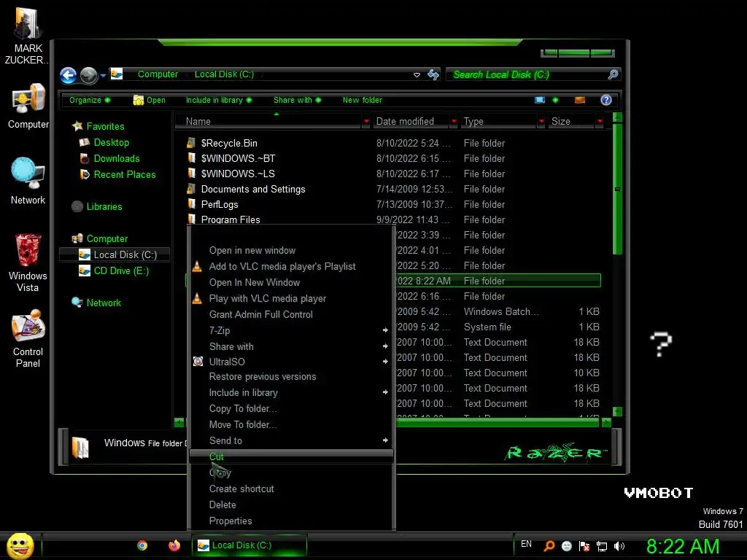Open the Name column filter arrow
Screen dimensions: 747x560
pos(366,122)
